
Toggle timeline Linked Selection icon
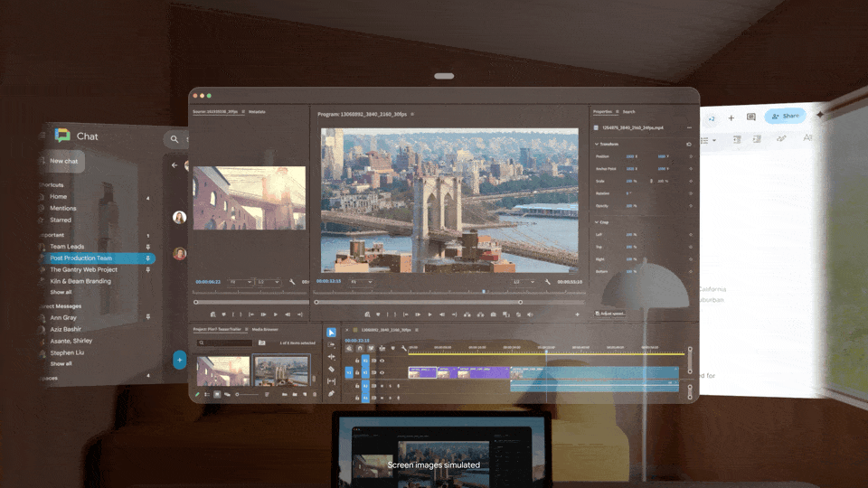(x=371, y=348)
